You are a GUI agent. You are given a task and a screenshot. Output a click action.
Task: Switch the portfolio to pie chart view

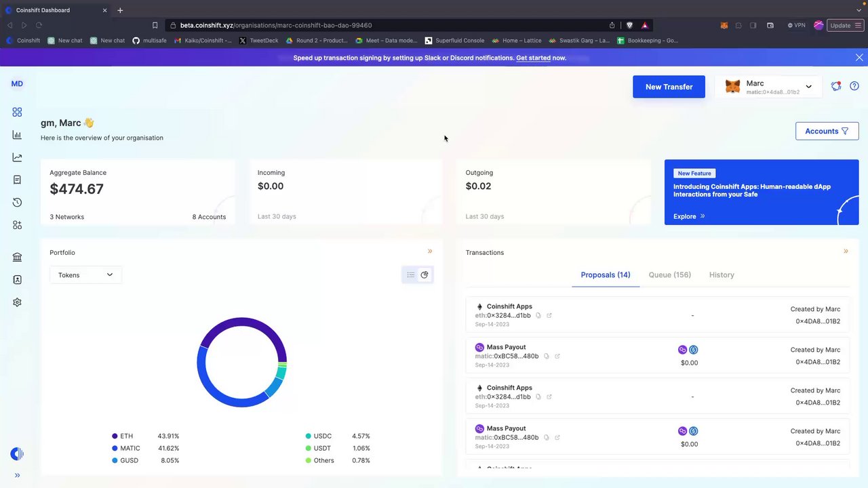tap(425, 274)
